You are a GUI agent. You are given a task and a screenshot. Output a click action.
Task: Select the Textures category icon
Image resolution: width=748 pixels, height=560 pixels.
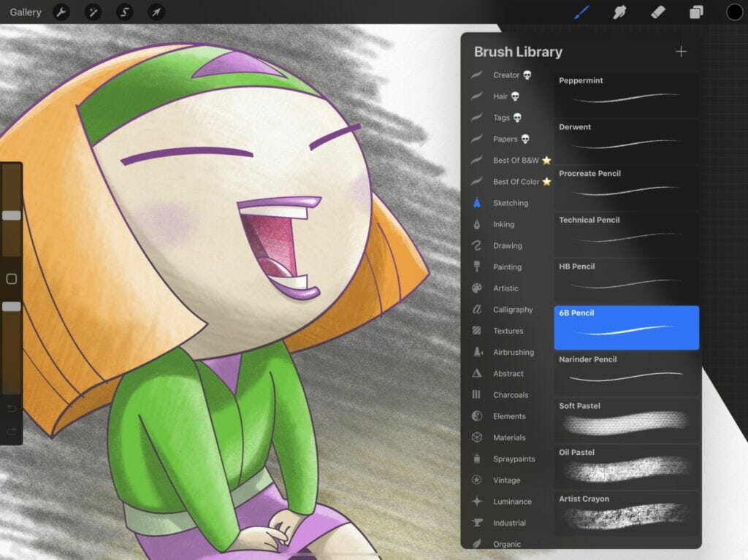(x=476, y=331)
